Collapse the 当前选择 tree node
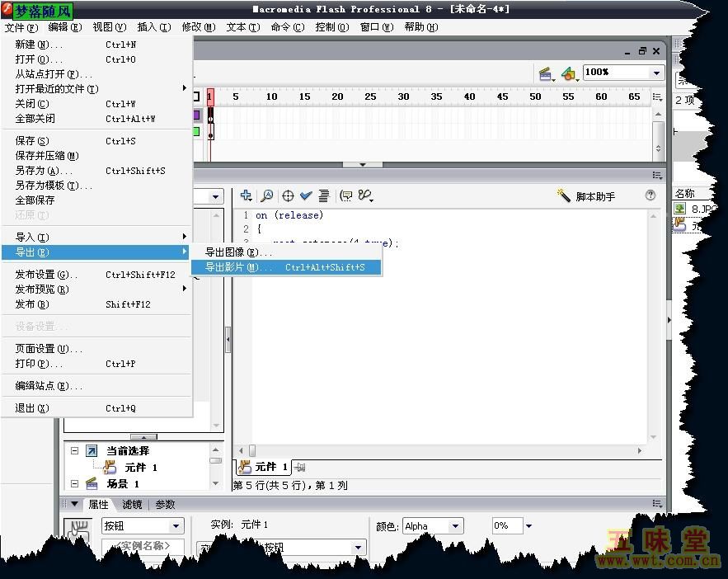Screen dimensions: 728x579 point(74,451)
